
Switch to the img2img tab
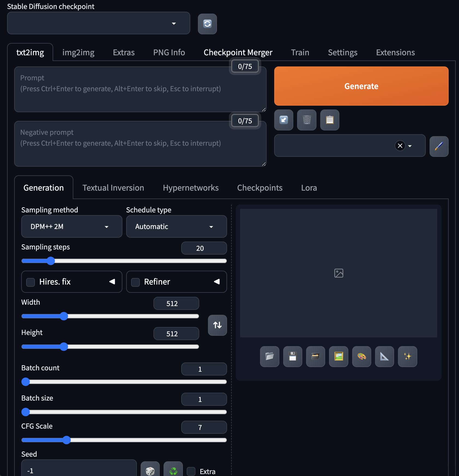click(78, 52)
